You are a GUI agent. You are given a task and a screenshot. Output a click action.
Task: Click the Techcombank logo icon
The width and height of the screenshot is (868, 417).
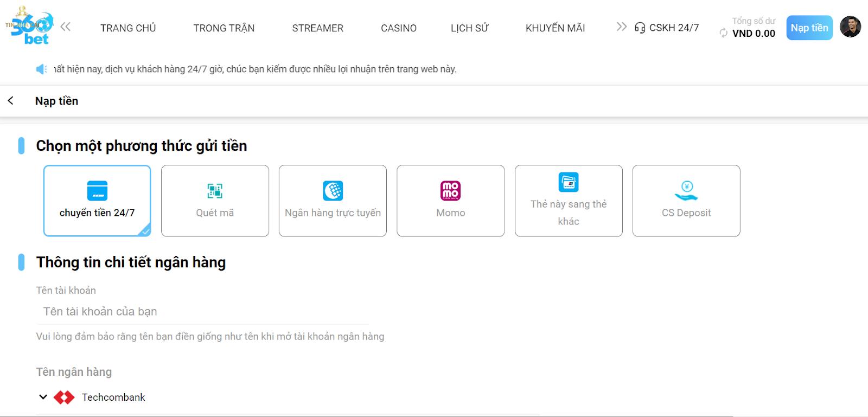[x=64, y=397]
